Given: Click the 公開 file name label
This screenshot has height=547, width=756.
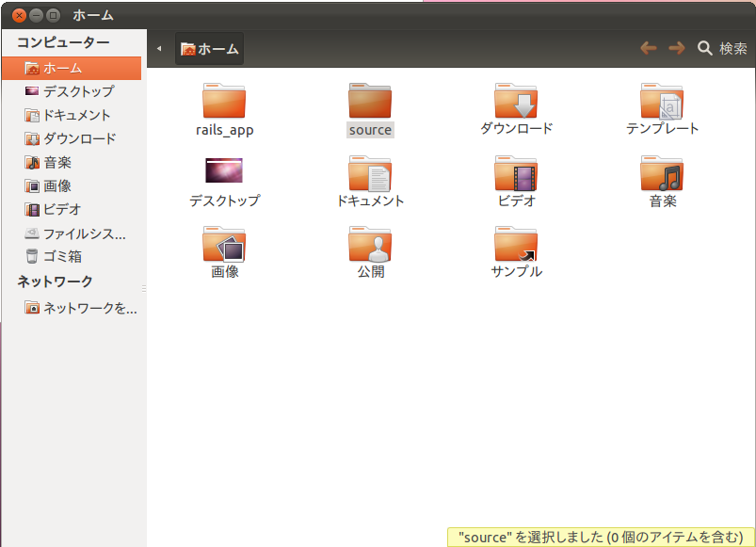Looking at the screenshot, I should [371, 271].
